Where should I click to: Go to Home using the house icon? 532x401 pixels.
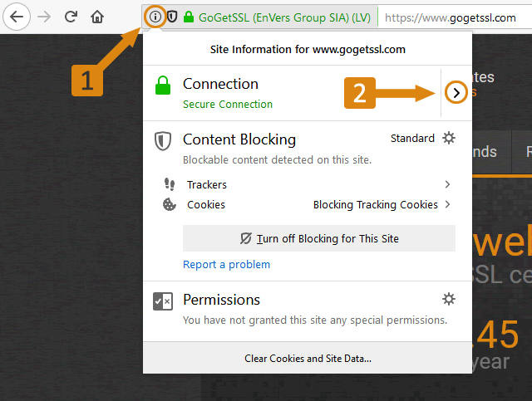click(x=97, y=17)
